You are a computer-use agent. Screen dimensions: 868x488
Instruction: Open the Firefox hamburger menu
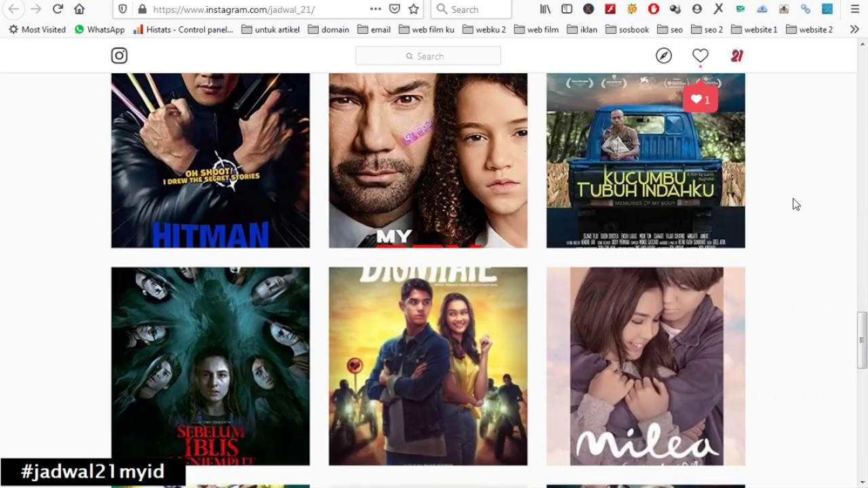tap(854, 9)
